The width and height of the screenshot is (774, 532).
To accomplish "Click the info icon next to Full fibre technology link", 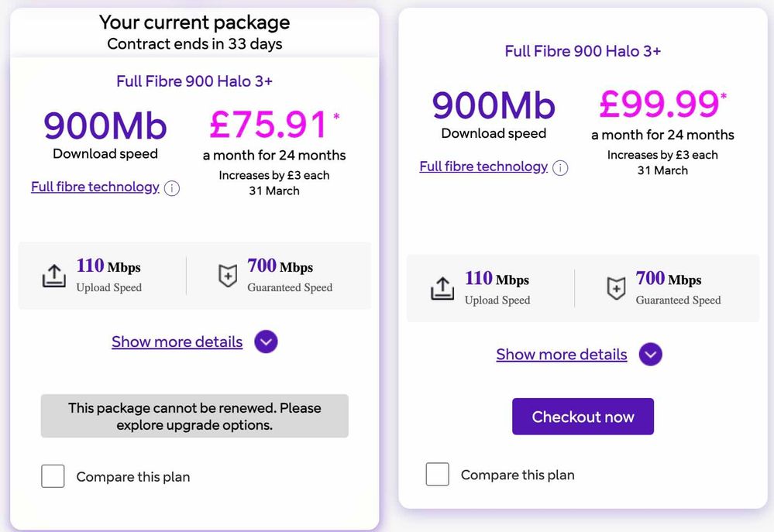I will pos(172,187).
